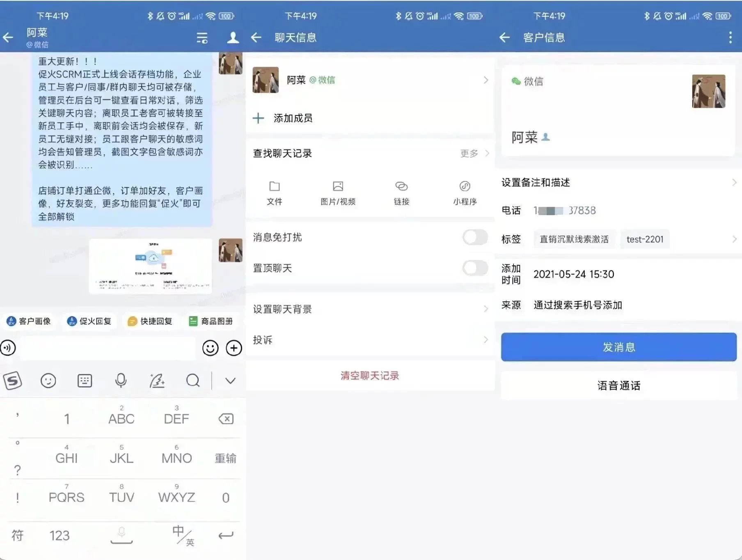Tap the 符 symbols key
This screenshot has height=560, width=742.
pos(17,535)
